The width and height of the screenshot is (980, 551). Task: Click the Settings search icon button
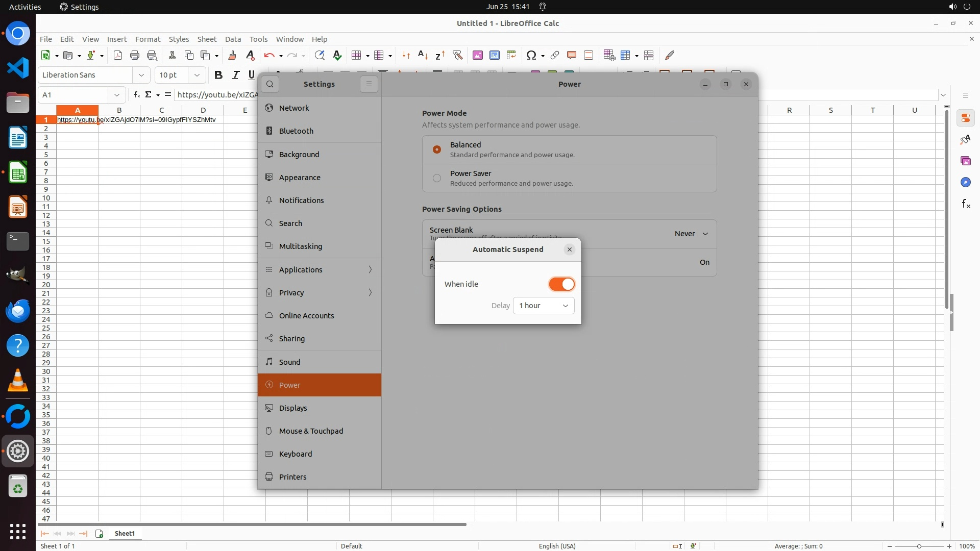tap(270, 84)
